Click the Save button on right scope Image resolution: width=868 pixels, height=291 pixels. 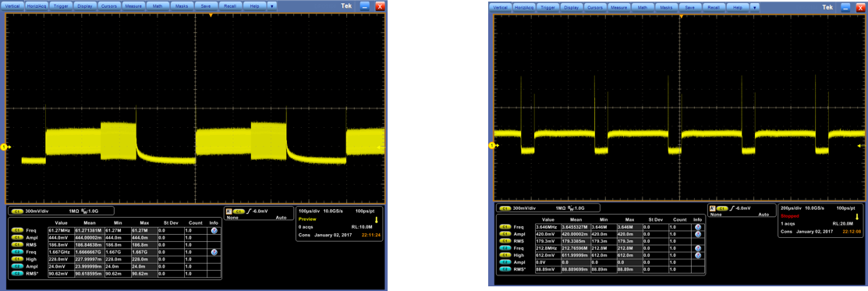point(689,7)
